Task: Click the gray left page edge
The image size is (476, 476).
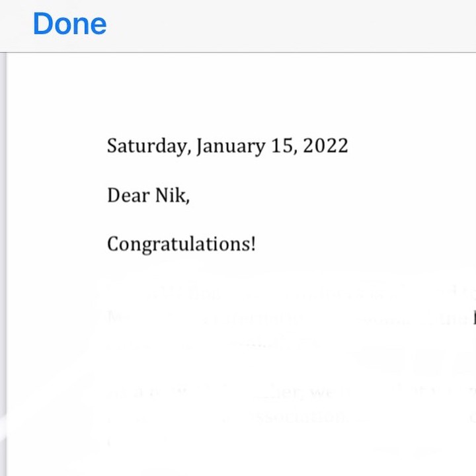Action: [3, 264]
